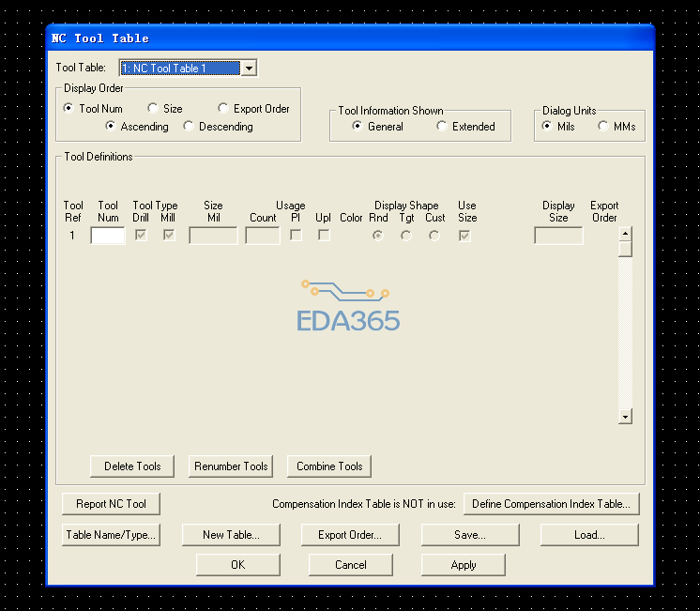Toggle the Usage Pl checkbox
Image resolution: width=700 pixels, height=611 pixels.
(x=296, y=235)
